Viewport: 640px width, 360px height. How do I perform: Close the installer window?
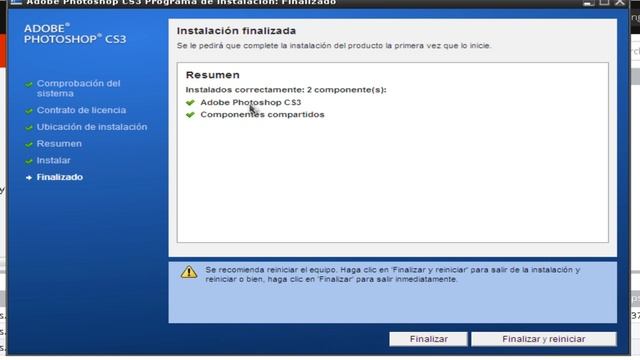coord(620,2)
